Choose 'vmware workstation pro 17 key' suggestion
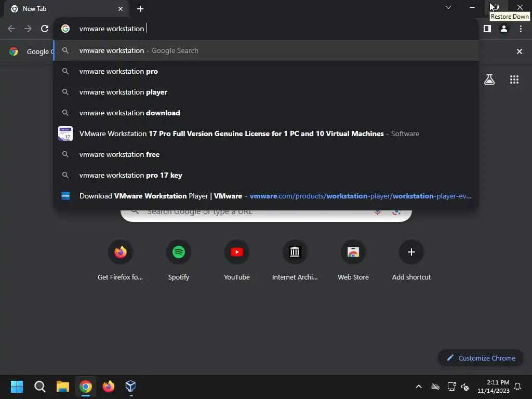 pos(267,175)
